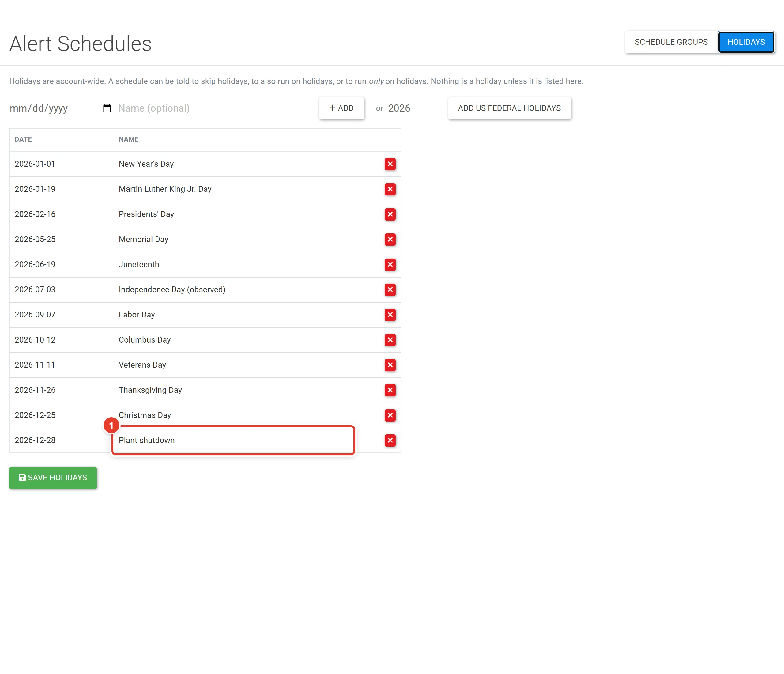Remove the Plant shutdown row

click(390, 440)
